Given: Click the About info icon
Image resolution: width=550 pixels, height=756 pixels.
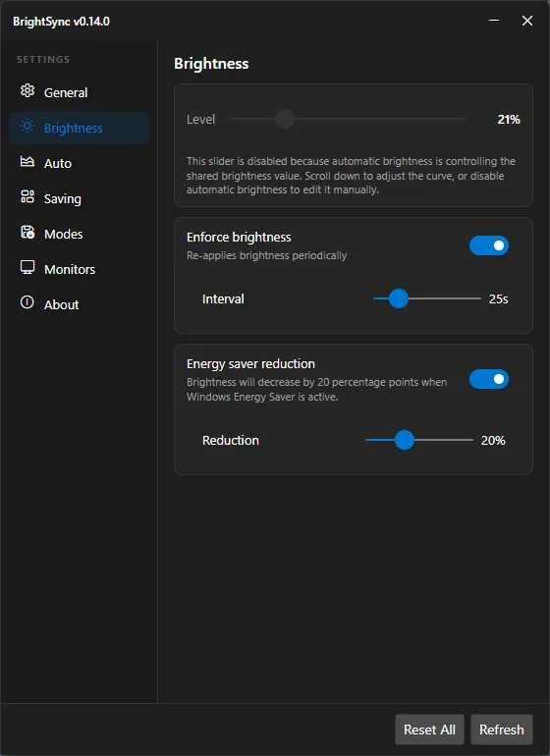Looking at the screenshot, I should [x=27, y=302].
